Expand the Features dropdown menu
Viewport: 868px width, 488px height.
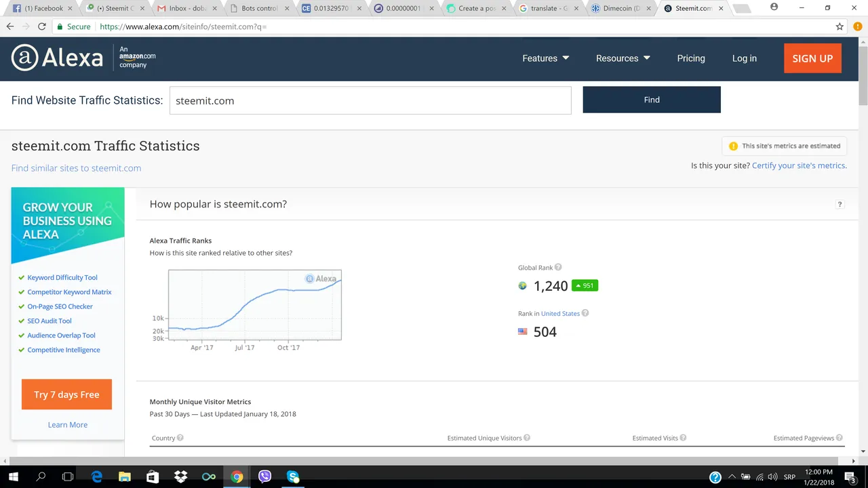(545, 58)
